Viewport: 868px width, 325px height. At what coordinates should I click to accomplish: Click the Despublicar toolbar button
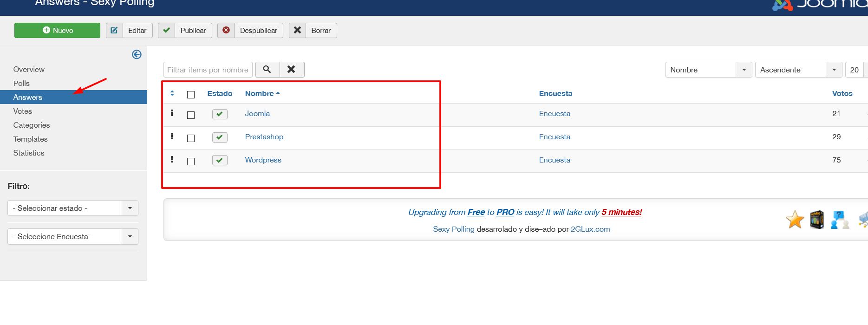click(250, 31)
